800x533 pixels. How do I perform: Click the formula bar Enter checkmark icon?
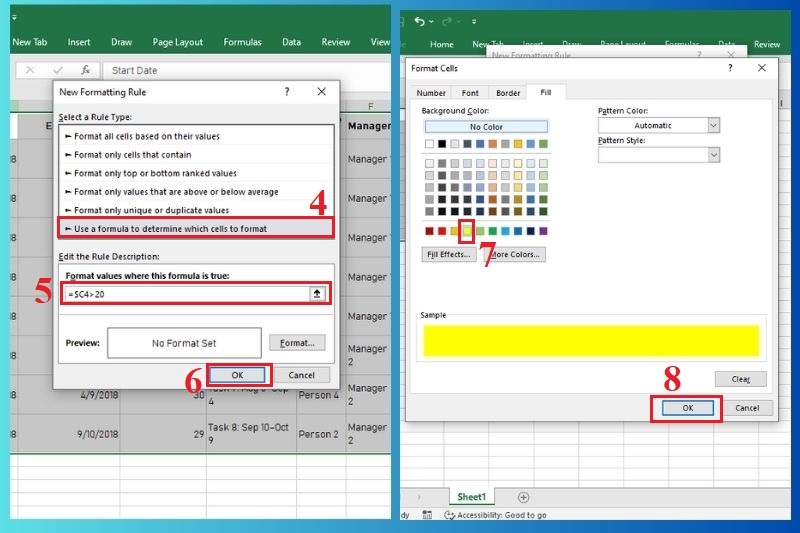pyautogui.click(x=58, y=70)
